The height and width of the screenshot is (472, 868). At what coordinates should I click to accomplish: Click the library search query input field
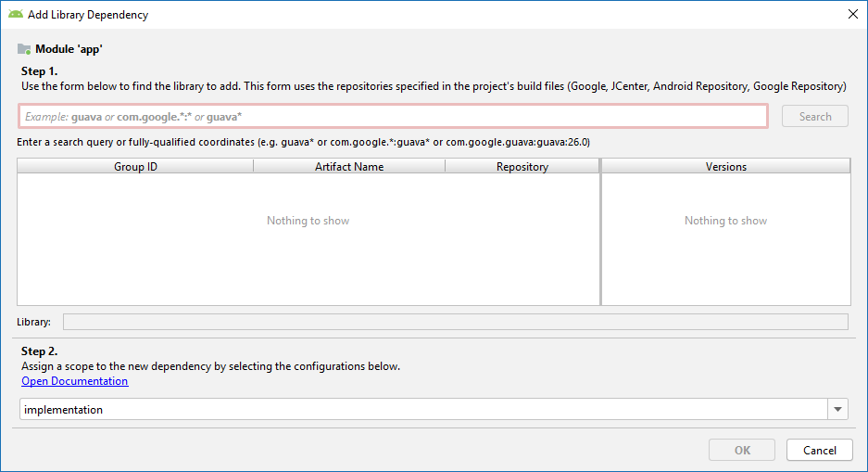coord(393,116)
